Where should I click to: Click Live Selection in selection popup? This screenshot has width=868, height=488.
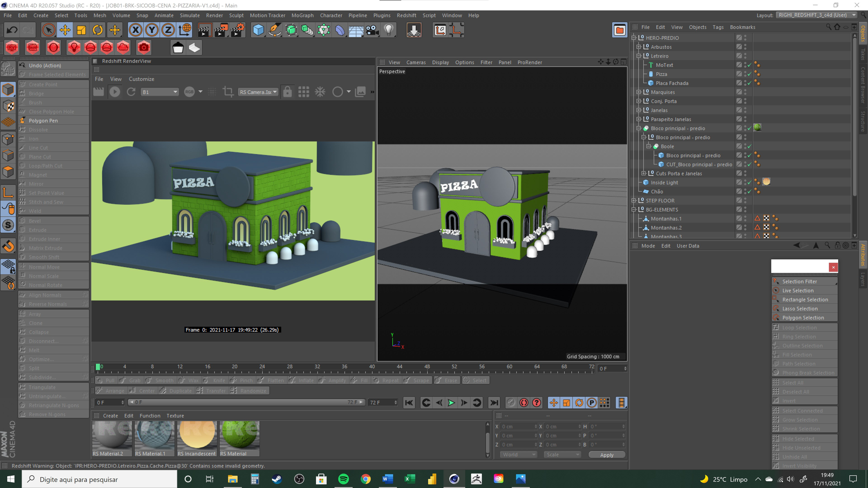(x=798, y=291)
